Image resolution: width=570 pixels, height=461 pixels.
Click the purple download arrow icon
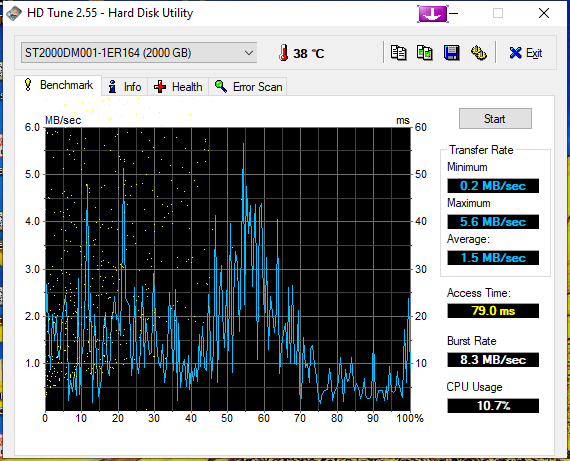[x=433, y=14]
